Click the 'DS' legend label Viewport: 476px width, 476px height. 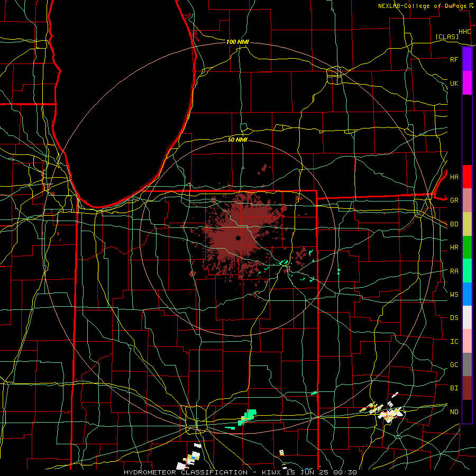pos(454,318)
